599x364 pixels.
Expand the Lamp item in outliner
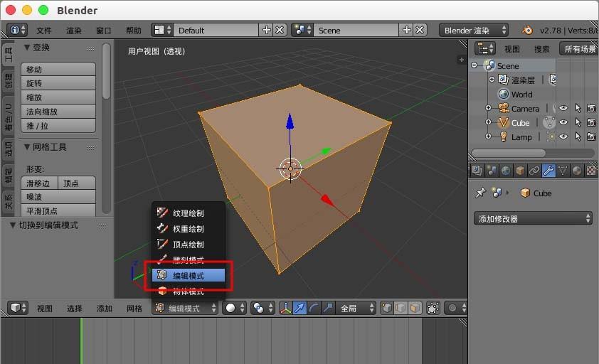(x=488, y=136)
